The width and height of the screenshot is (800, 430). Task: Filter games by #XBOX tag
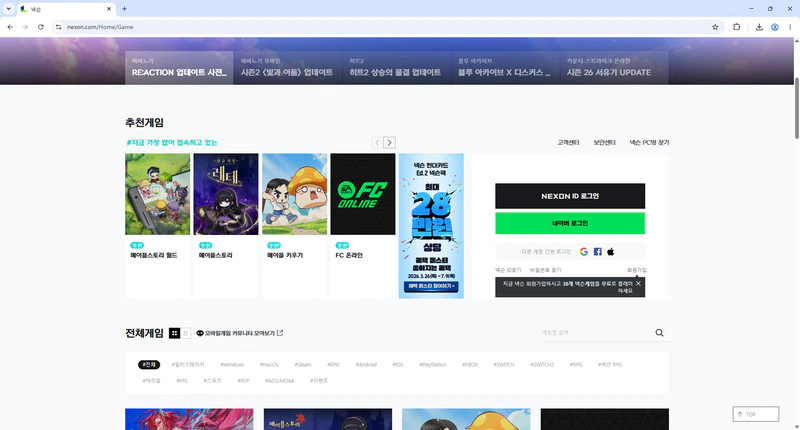tap(470, 365)
